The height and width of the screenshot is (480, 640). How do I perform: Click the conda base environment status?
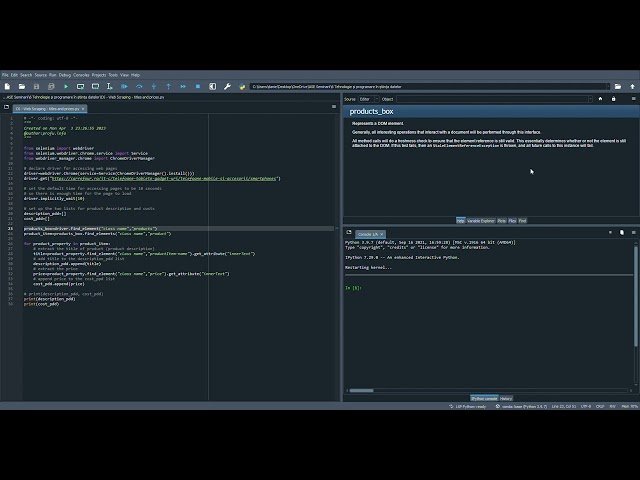(x=521, y=407)
